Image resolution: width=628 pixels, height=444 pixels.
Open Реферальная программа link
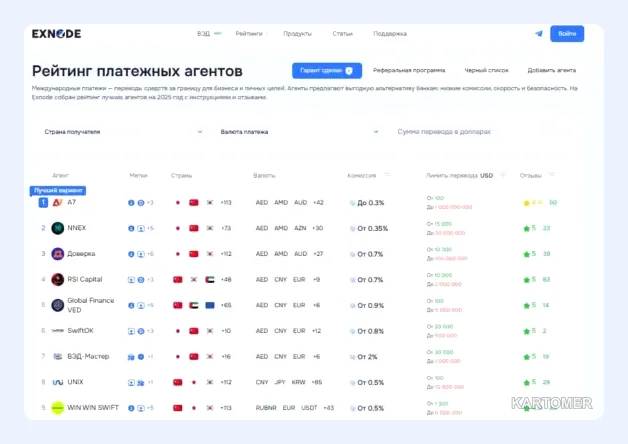click(x=409, y=70)
